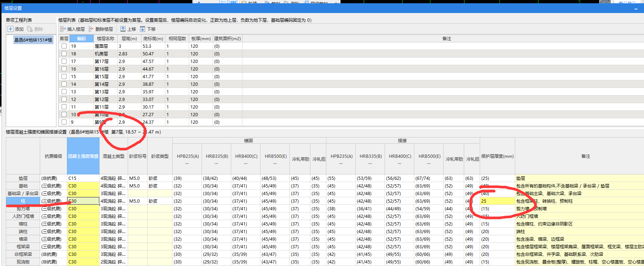Click the 保护层厚度(mm) column header

[497, 156]
